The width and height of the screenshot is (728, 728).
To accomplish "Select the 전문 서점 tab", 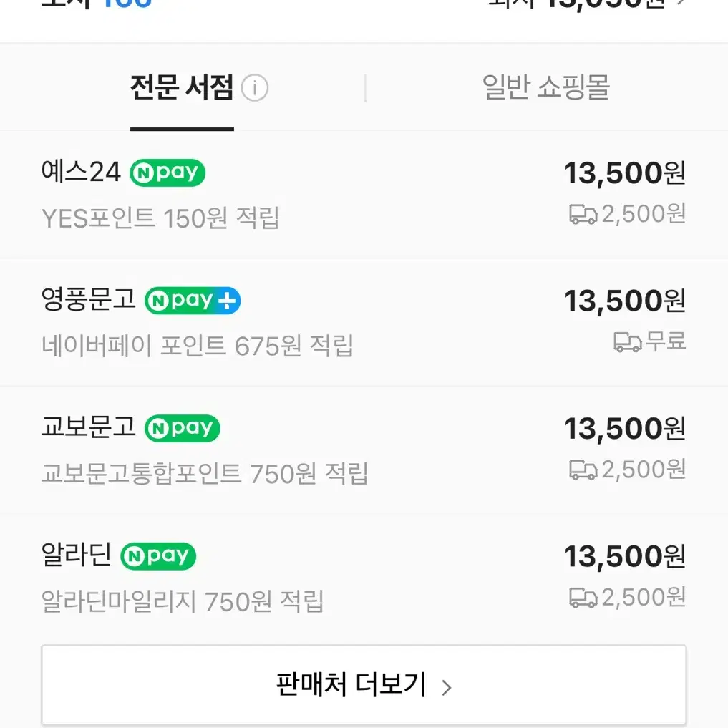I will 182,87.
